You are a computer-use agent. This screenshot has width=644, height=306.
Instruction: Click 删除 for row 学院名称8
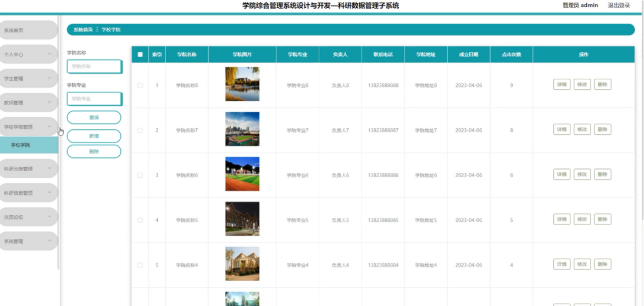click(x=603, y=84)
